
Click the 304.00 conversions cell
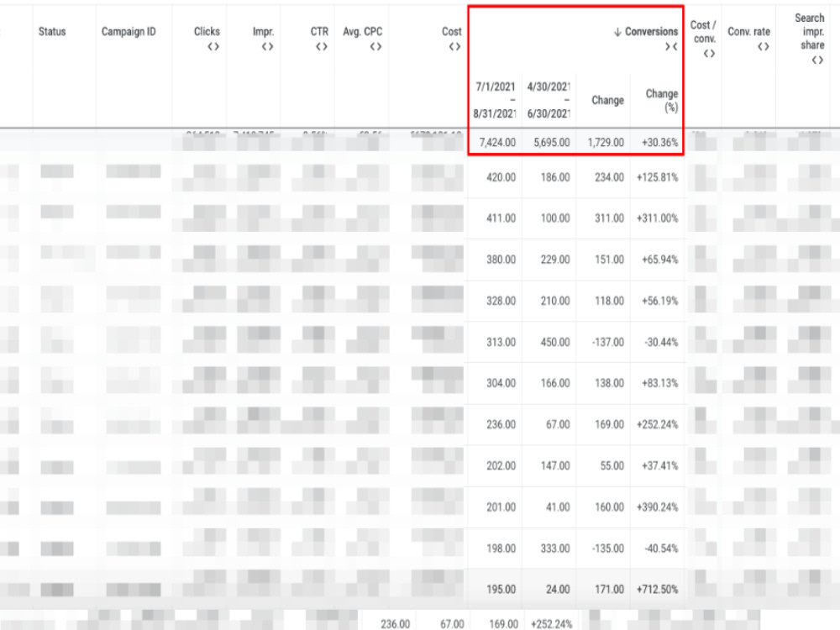coord(501,384)
